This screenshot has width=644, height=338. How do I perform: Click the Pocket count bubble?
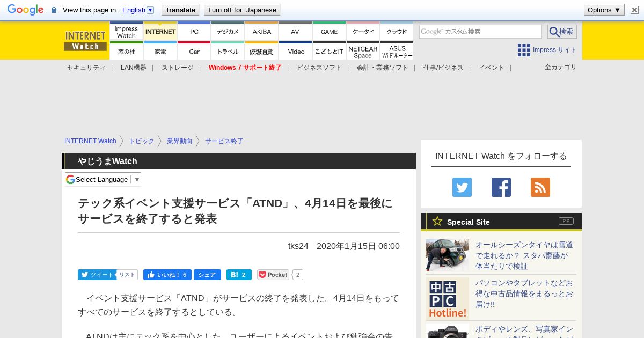click(298, 275)
